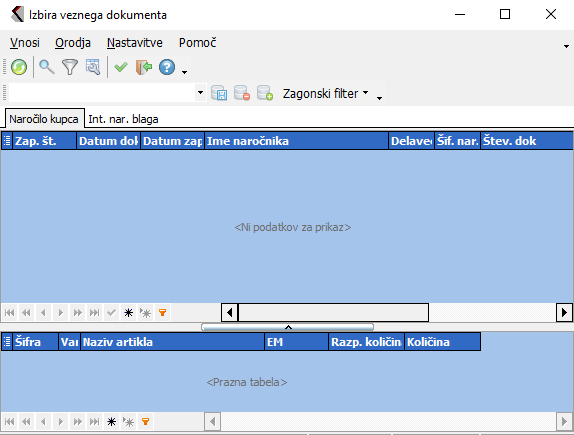
Task: Click the green refresh icon
Action: coord(19,67)
